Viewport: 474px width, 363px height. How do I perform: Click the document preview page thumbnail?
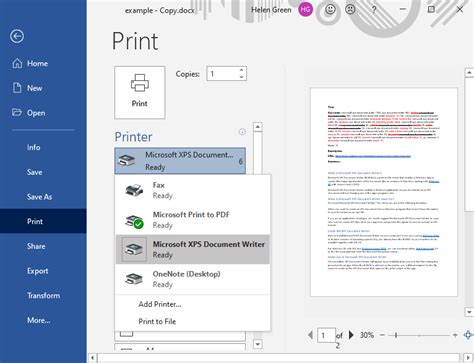point(384,192)
